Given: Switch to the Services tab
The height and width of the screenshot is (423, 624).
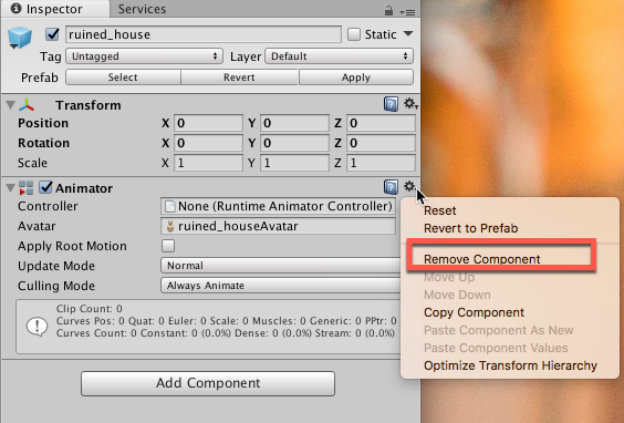Looking at the screenshot, I should coord(142,9).
